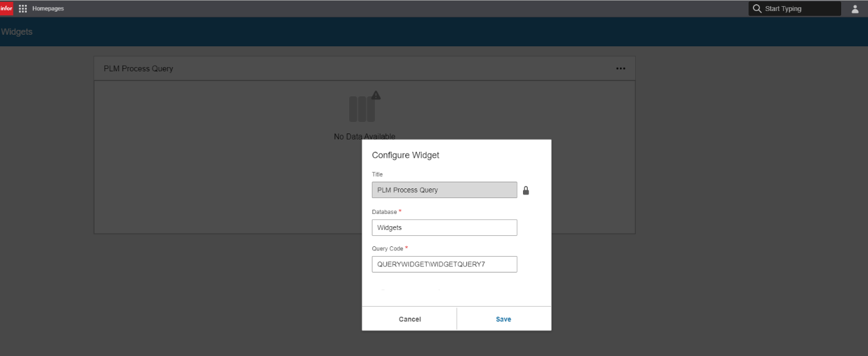Open the app grid launcher
Screen dimensions: 868x356
click(x=23, y=9)
